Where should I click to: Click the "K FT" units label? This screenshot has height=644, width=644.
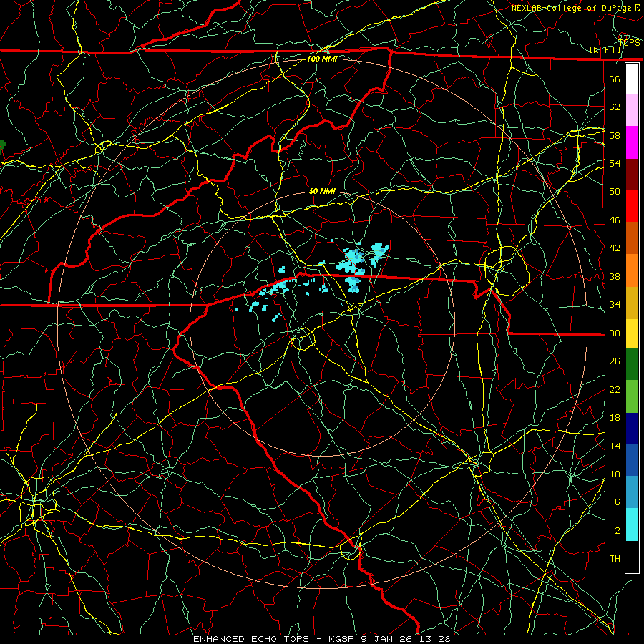pyautogui.click(x=606, y=50)
